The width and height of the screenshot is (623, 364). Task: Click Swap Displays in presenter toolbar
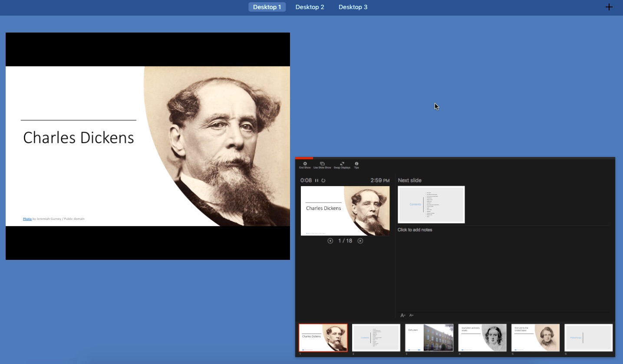[x=342, y=165]
